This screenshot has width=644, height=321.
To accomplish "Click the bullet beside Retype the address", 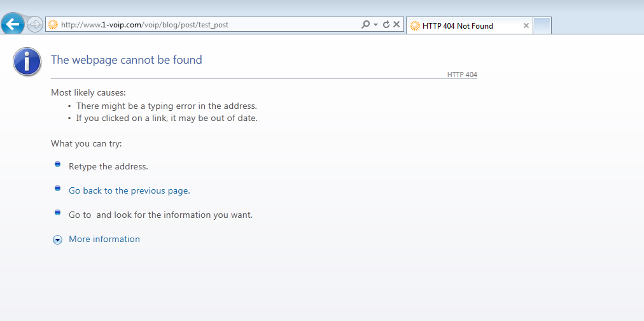I will [x=57, y=164].
